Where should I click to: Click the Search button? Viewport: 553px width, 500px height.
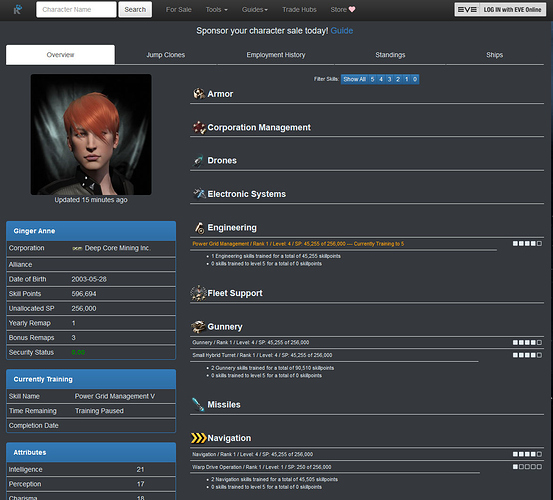pos(135,10)
